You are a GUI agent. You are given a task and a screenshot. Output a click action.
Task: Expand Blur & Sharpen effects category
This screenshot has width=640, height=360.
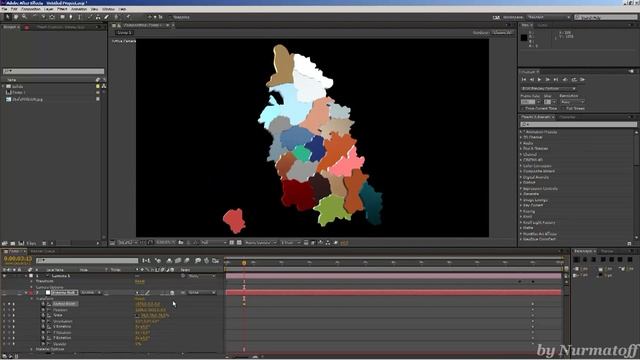click(521, 149)
